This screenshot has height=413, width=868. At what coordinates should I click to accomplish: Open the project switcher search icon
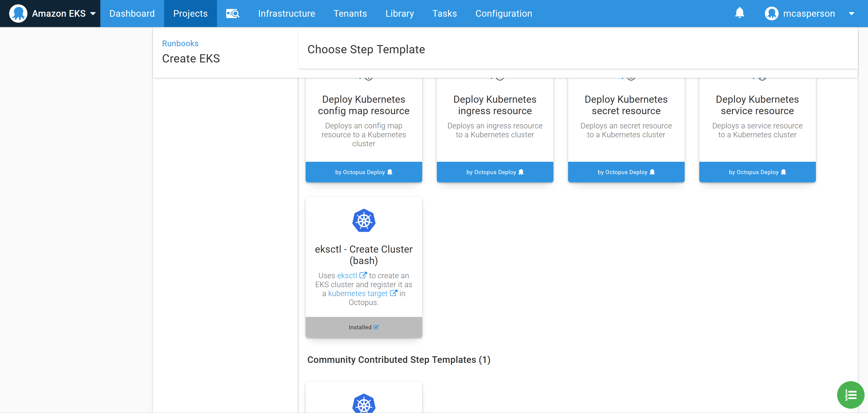(x=232, y=13)
